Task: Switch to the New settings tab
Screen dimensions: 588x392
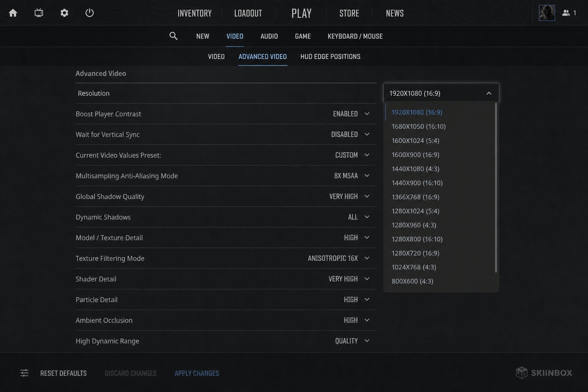Action: 203,36
